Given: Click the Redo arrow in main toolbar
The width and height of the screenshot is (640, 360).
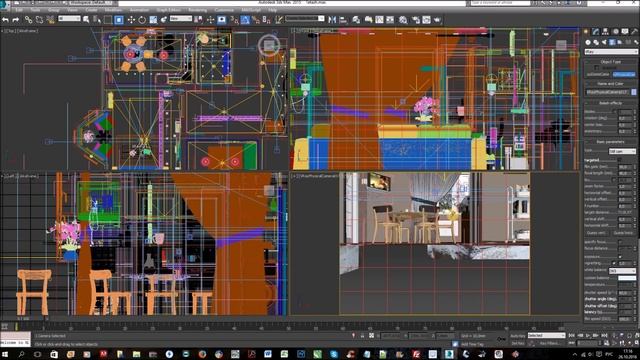Looking at the screenshot, I should point(16,19).
